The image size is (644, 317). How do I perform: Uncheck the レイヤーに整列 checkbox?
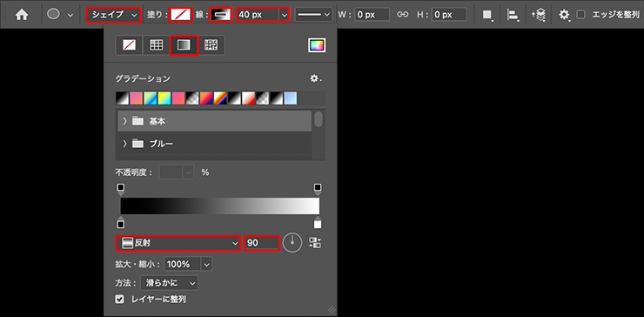(x=119, y=300)
